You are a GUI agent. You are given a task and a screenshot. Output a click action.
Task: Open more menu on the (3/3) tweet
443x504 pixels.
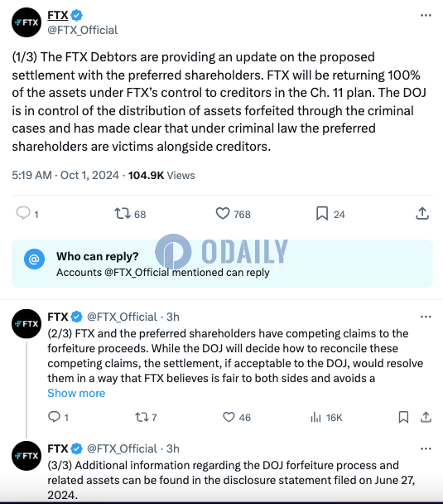pyautogui.click(x=426, y=448)
